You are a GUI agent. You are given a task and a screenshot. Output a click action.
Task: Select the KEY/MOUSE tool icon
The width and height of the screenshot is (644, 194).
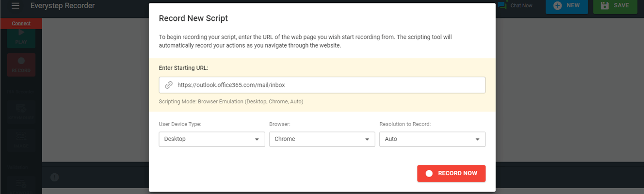click(x=21, y=109)
